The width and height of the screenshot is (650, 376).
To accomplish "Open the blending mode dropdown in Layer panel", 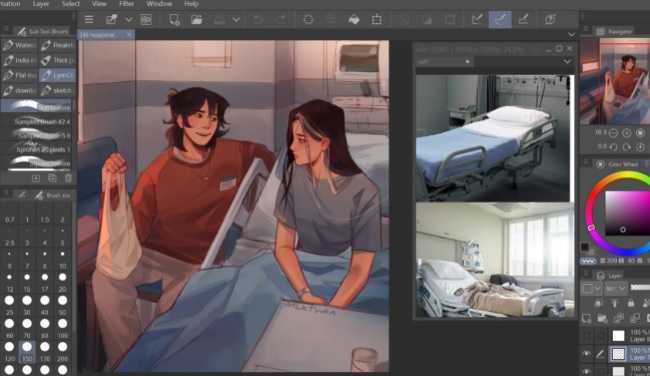I will (x=616, y=288).
